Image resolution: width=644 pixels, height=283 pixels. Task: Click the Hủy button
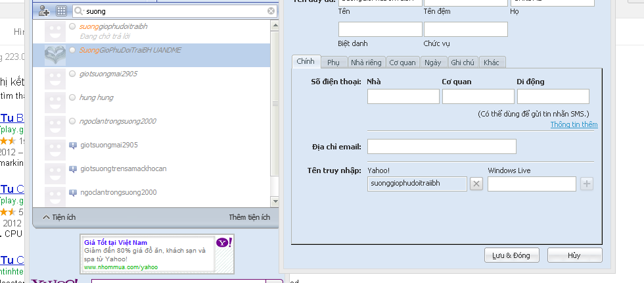click(574, 255)
